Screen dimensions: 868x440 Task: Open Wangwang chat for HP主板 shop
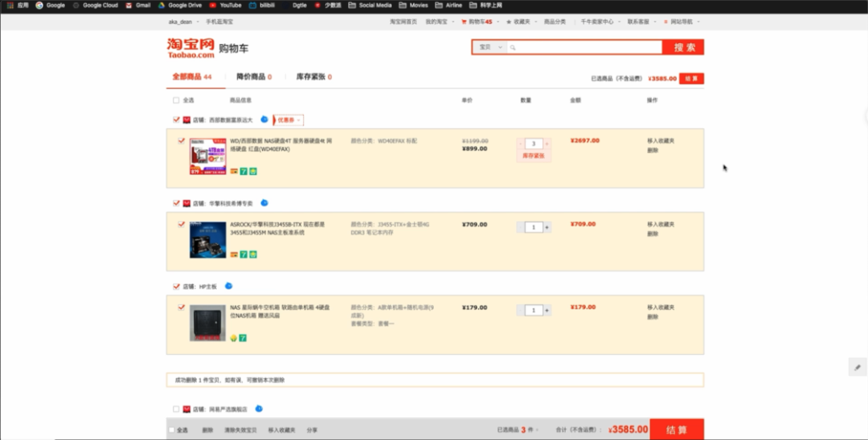point(228,286)
